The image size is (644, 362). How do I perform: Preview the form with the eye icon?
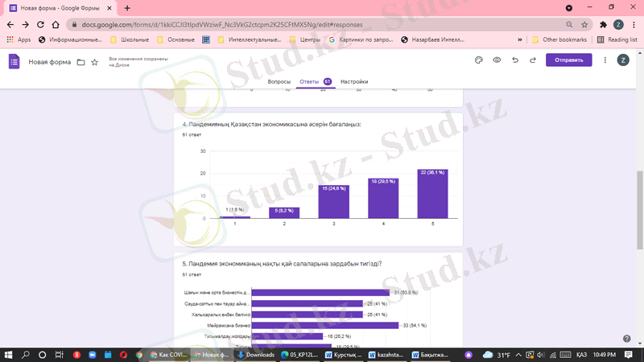pyautogui.click(x=497, y=60)
